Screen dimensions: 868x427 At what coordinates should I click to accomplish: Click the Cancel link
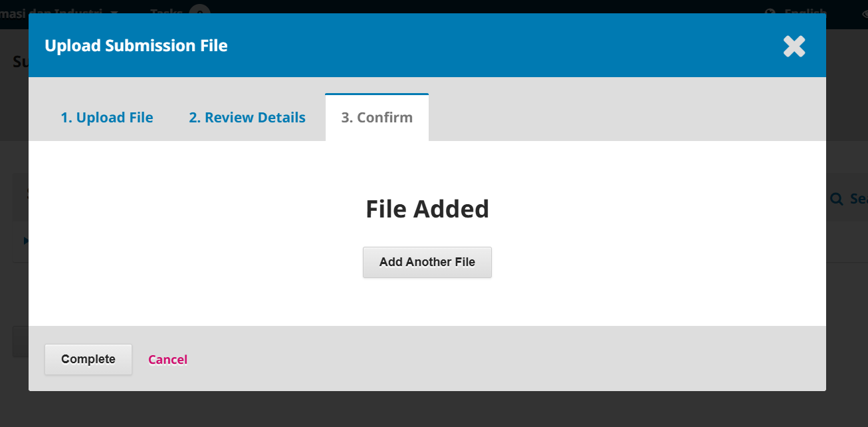pyautogui.click(x=167, y=360)
